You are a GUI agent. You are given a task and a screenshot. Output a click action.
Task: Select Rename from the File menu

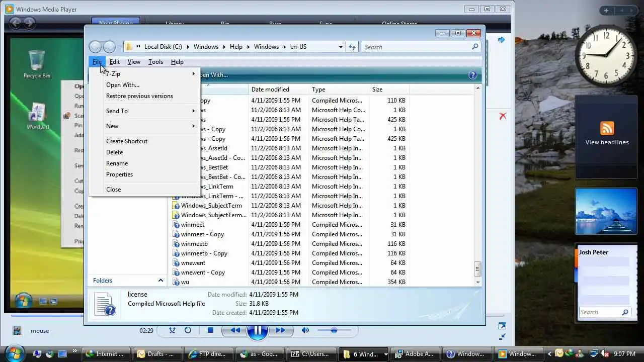point(117,163)
